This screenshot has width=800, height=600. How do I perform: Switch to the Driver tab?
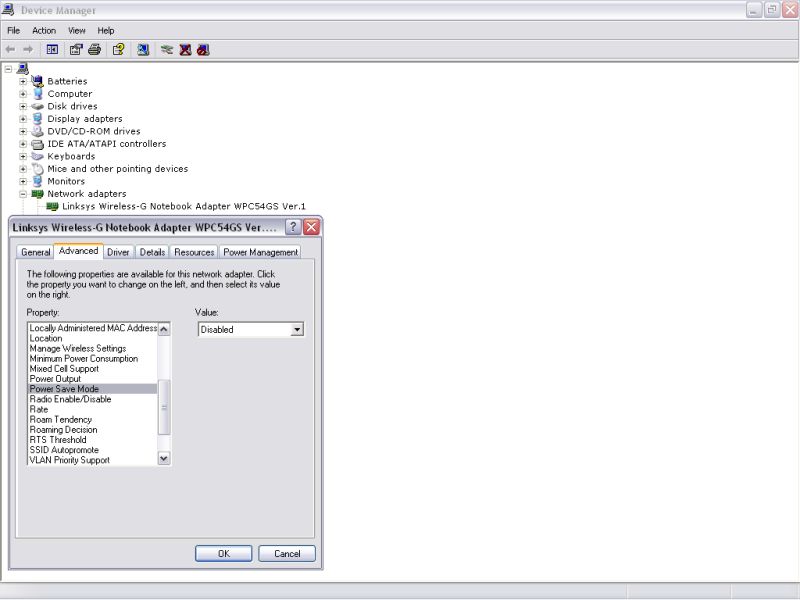[118, 252]
